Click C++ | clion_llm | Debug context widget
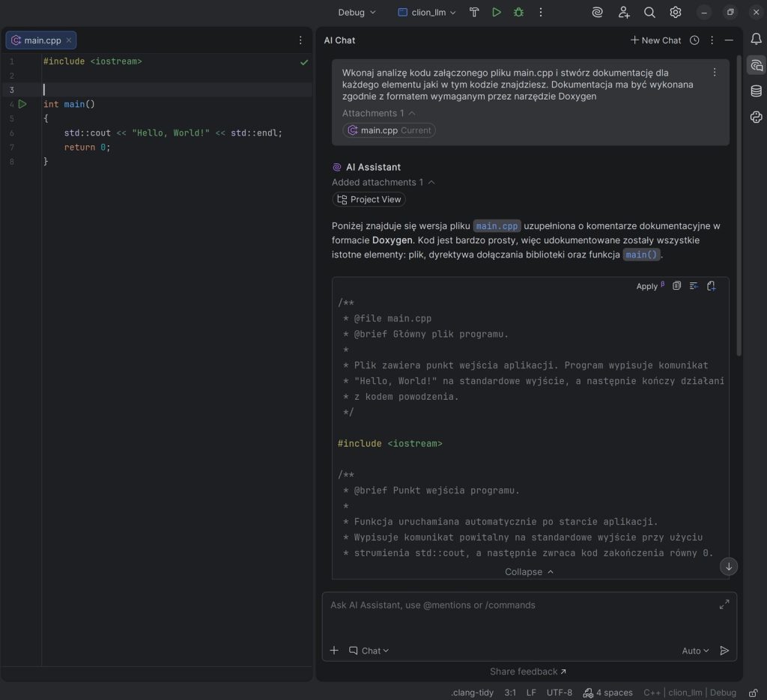The width and height of the screenshot is (767, 700). tap(690, 693)
